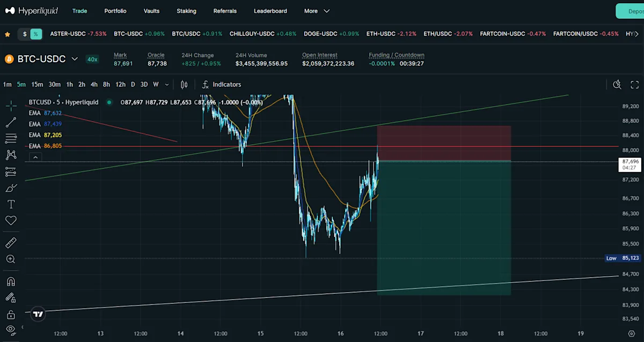Click the favorites star icon
The image size is (644, 342).
[8, 34]
